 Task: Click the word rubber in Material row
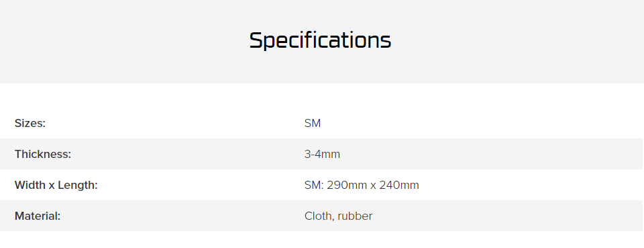[355, 216]
